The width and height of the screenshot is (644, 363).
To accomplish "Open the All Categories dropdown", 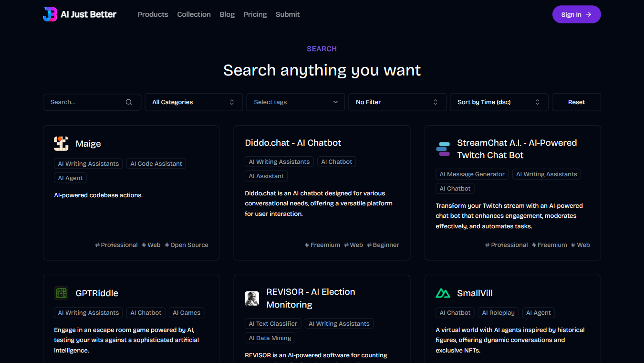I will click(x=193, y=102).
